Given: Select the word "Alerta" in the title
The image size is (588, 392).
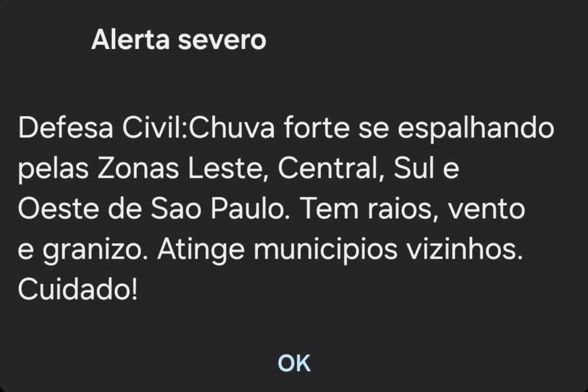Looking at the screenshot, I should [131, 40].
